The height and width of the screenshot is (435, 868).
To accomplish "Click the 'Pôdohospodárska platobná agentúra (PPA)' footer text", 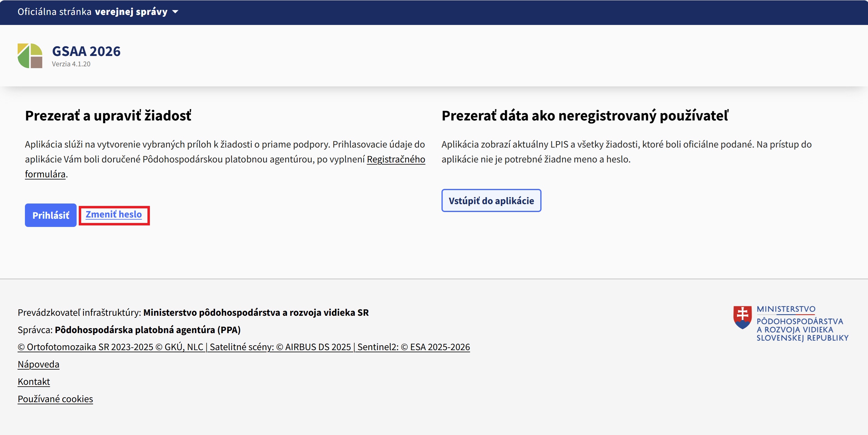I will tap(147, 329).
